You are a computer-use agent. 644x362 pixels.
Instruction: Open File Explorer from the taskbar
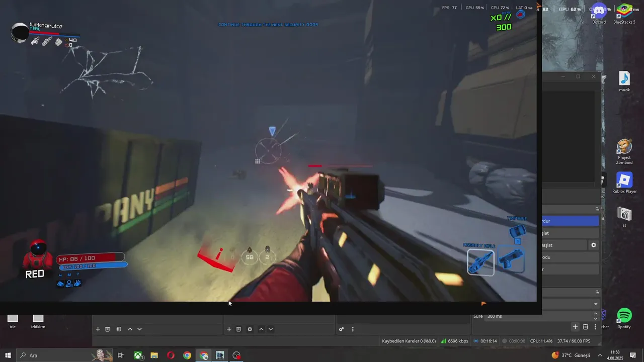pyautogui.click(x=154, y=355)
